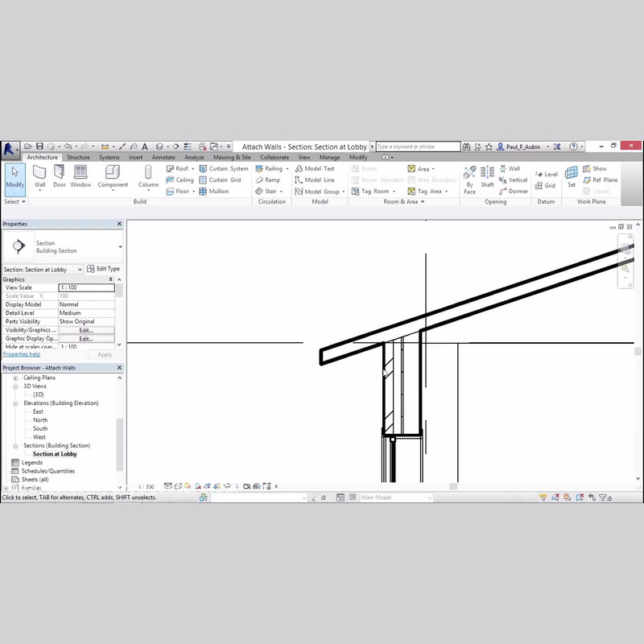Viewport: 644px width, 644px height.
Task: Open the Roof tool dropdown arrow
Action: click(x=193, y=169)
